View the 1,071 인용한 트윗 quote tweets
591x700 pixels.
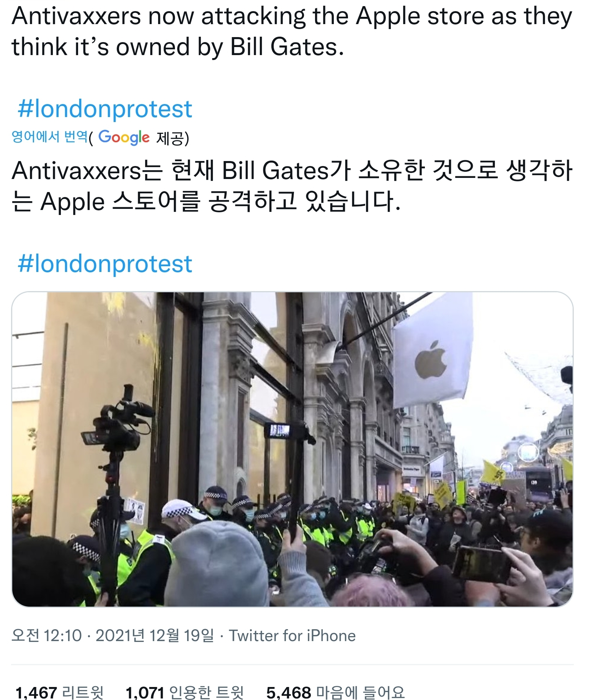click(x=184, y=692)
